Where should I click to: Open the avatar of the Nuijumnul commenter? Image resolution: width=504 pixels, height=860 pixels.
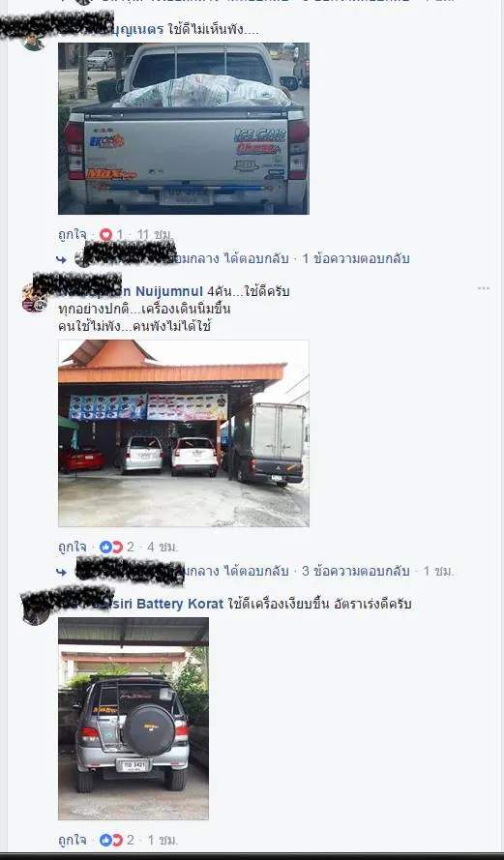[35, 299]
